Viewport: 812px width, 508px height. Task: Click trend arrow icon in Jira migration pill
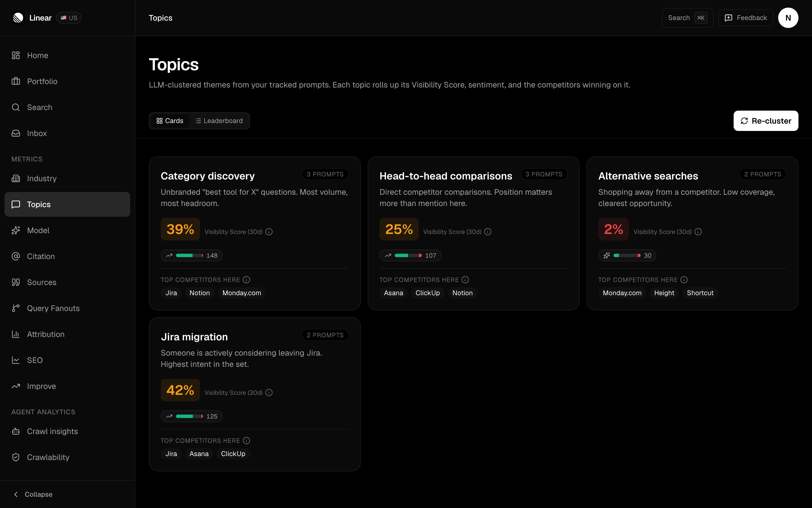[169, 416]
